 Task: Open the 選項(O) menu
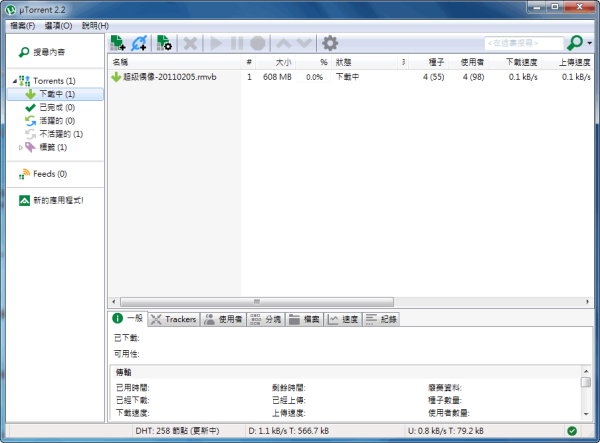[x=58, y=26]
